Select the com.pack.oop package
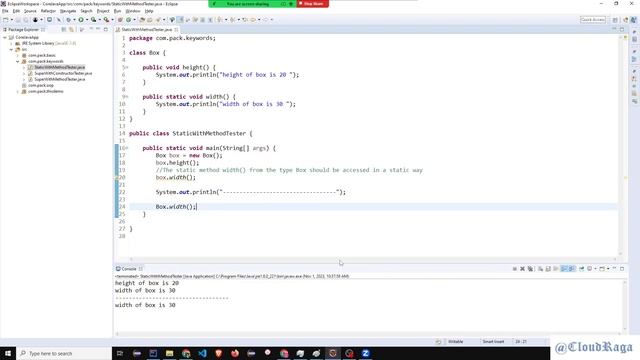This screenshot has height=360, width=640. (40, 85)
